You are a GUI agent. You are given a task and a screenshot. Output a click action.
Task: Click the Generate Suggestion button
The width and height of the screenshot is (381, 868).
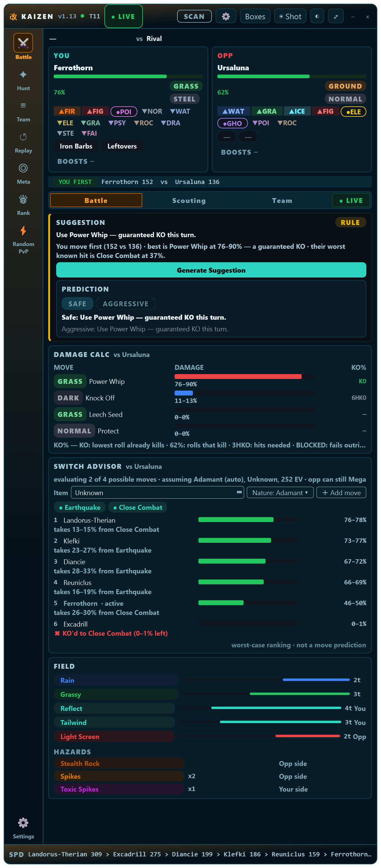coord(211,270)
